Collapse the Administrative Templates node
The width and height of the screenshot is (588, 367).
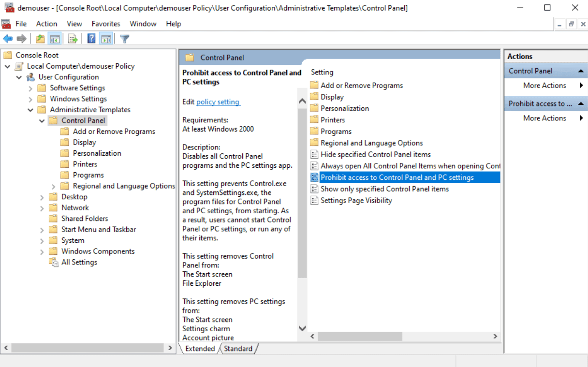coord(30,110)
